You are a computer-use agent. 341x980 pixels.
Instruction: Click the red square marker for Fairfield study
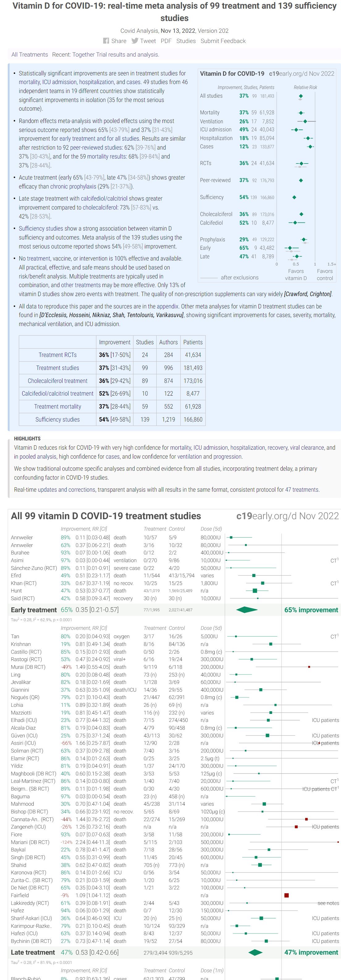[x=286, y=895]
